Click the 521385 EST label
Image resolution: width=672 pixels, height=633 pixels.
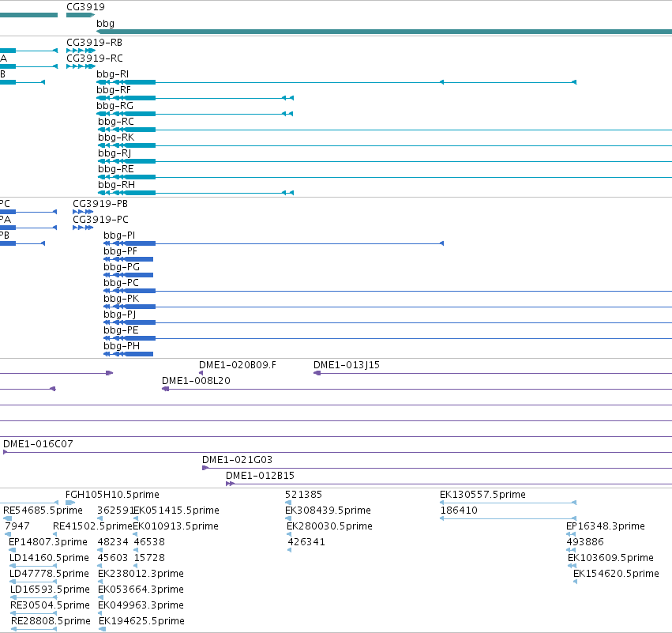pyautogui.click(x=303, y=495)
